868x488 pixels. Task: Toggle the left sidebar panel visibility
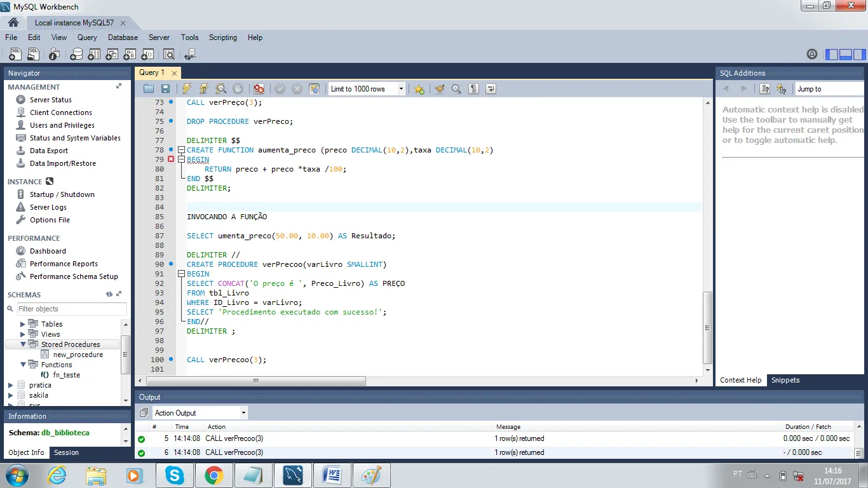pos(832,55)
